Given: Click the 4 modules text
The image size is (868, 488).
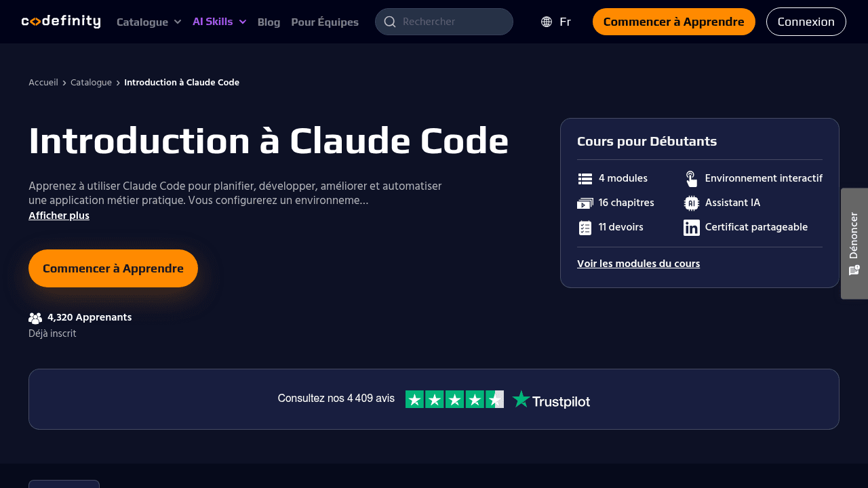Looking at the screenshot, I should coord(623,178).
